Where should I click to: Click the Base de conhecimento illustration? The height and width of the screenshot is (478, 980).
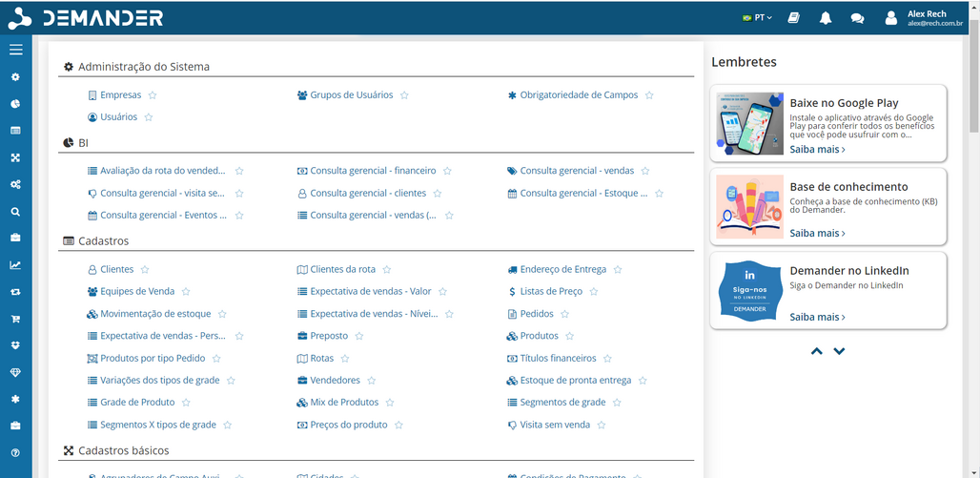click(749, 207)
